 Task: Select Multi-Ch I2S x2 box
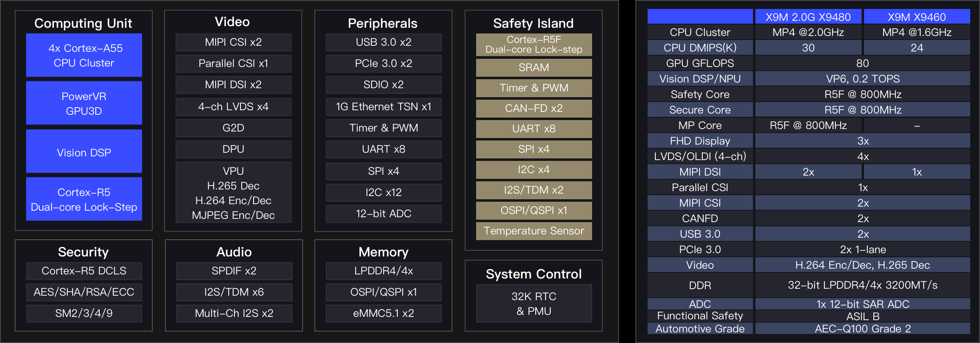234,314
